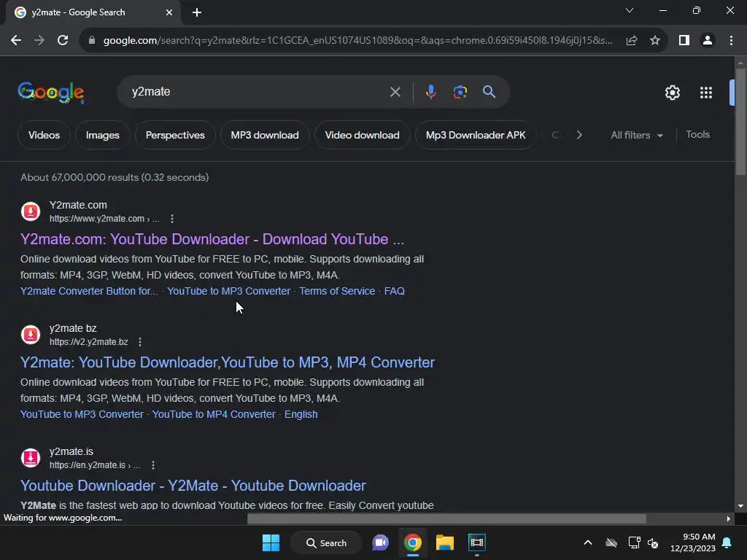Open YouTube to MP3 Converter sitelink under Y2mate.com
This screenshot has width=747, height=560.
[228, 291]
